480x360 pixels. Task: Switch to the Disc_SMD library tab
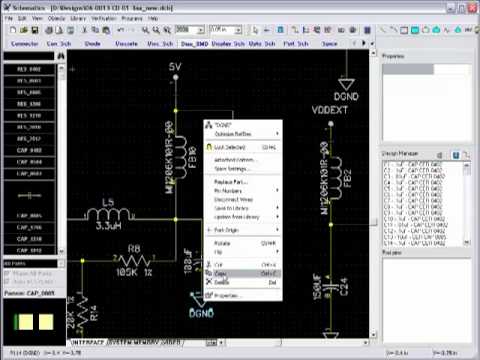click(x=195, y=44)
